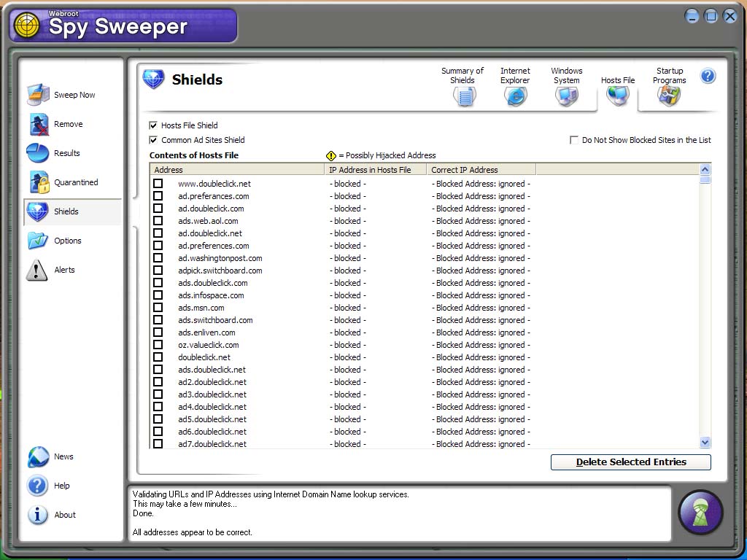Open the Options folder icon

[x=38, y=241]
